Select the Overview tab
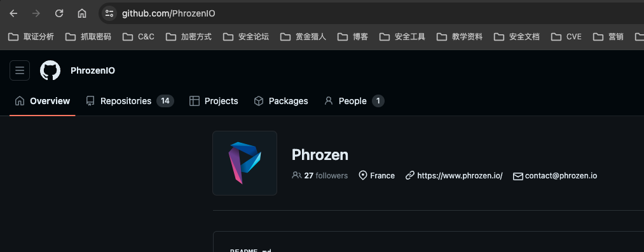644x252 pixels. pos(43,101)
